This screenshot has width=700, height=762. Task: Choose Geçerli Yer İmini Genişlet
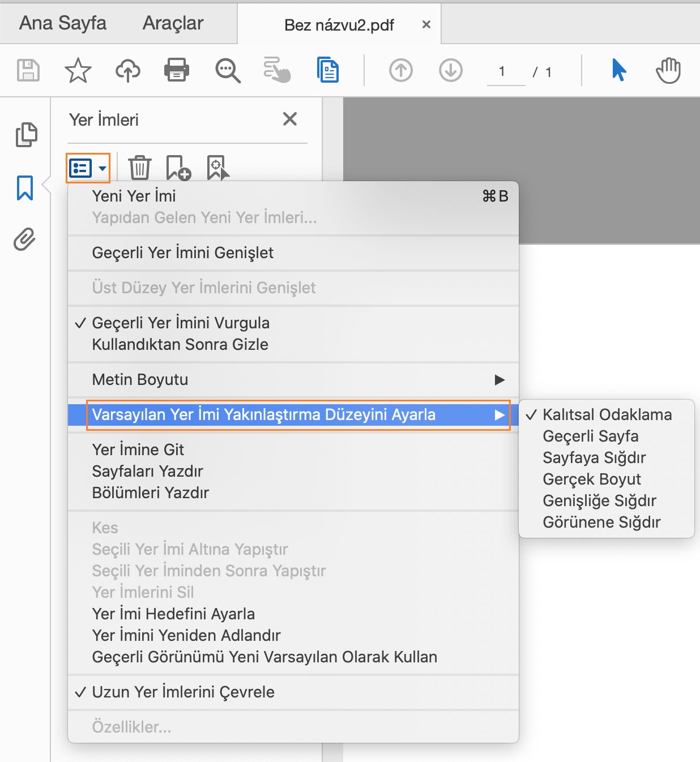[x=293, y=252]
